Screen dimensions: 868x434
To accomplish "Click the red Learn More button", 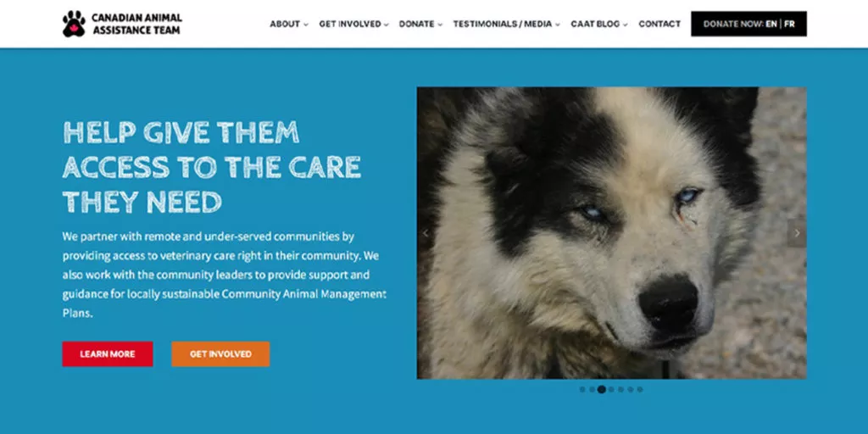I will click(108, 353).
